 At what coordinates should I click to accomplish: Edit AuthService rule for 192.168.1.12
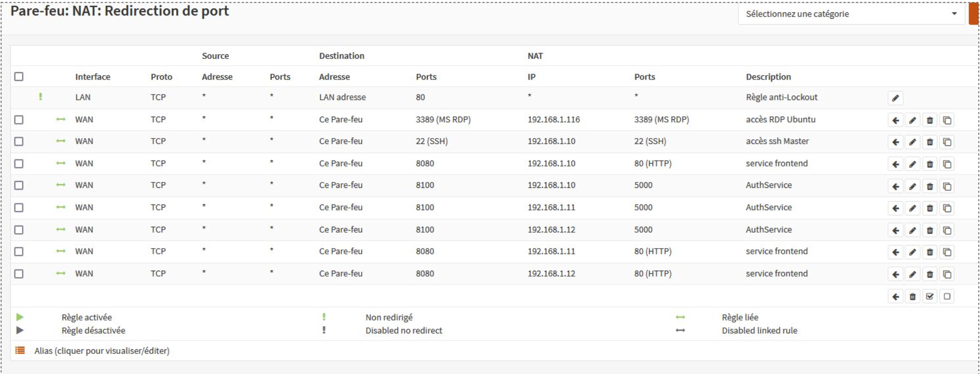pyautogui.click(x=912, y=230)
